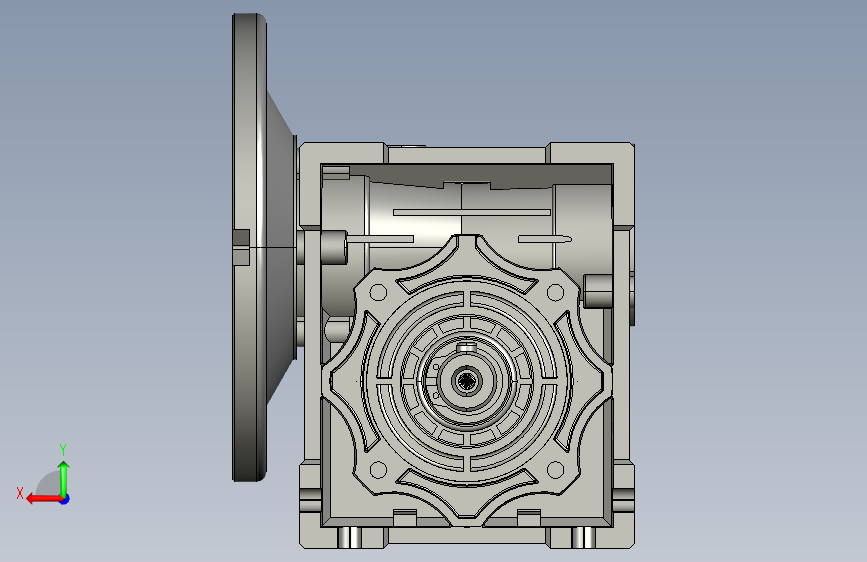Click the red X axis arrow of the triad
The width and height of the screenshot is (867, 562).
(43, 499)
